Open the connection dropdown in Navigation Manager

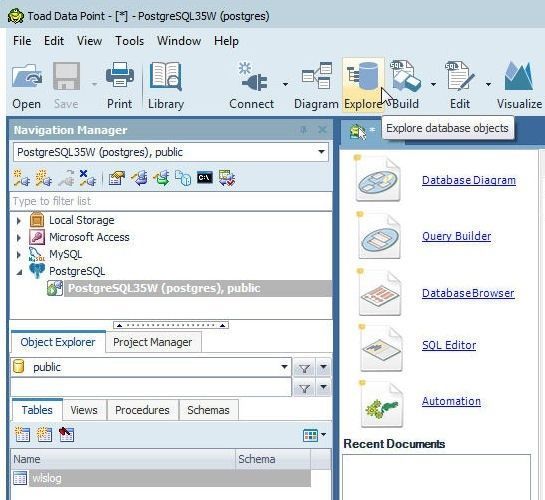point(321,152)
